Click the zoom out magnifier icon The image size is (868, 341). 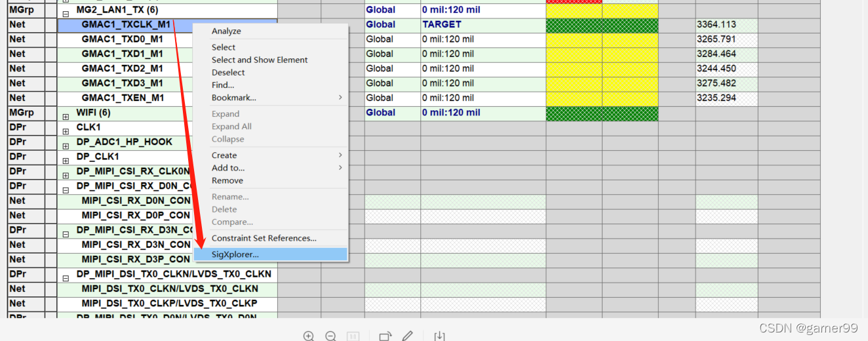tap(331, 336)
